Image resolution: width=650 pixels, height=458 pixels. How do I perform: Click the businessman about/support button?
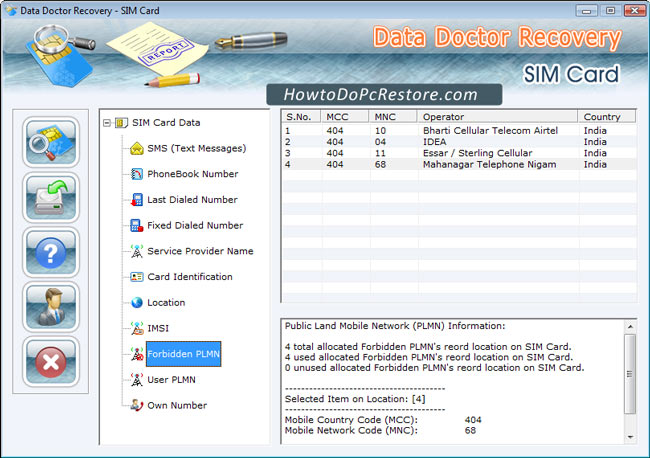[x=51, y=307]
